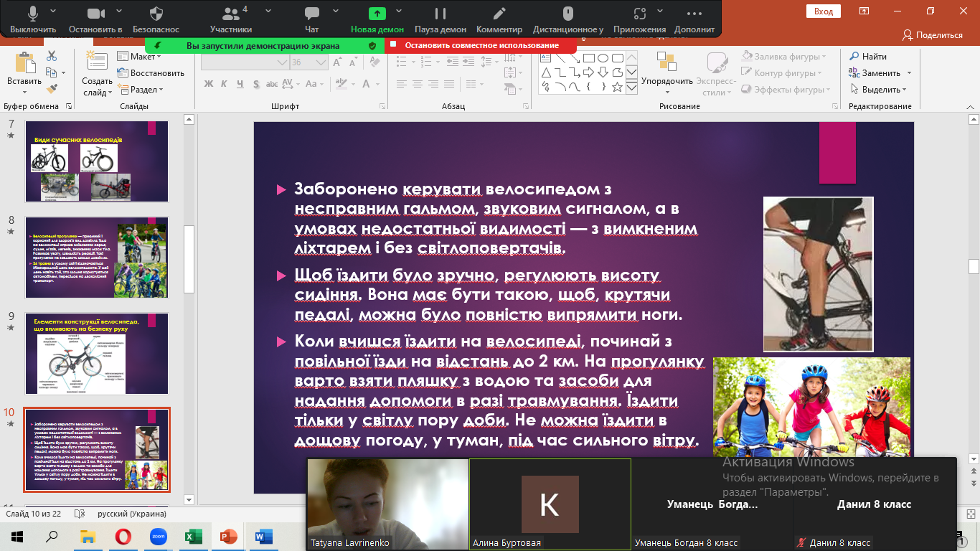Viewport: 980px width, 551px height.
Task: Select slide 9 thumbnail Елементи конструкції велосипеда
Action: (97, 354)
